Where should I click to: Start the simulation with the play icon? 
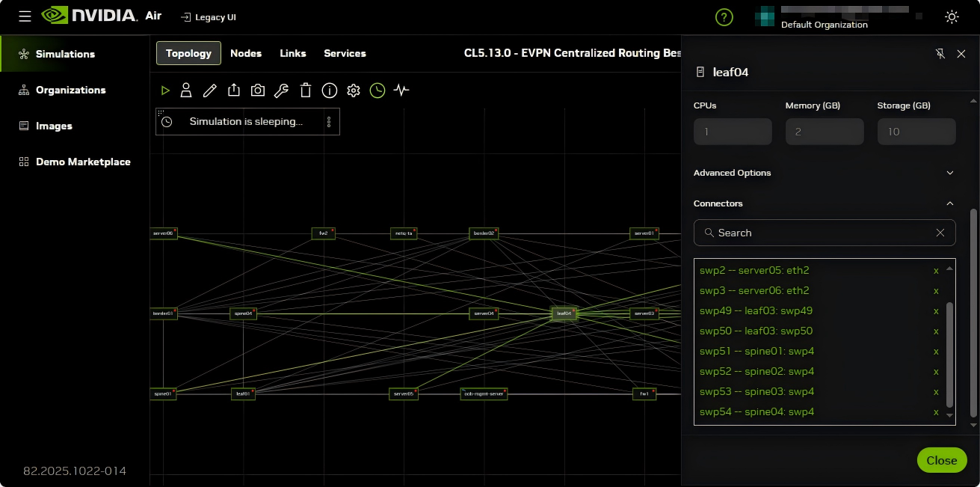pyautogui.click(x=165, y=91)
